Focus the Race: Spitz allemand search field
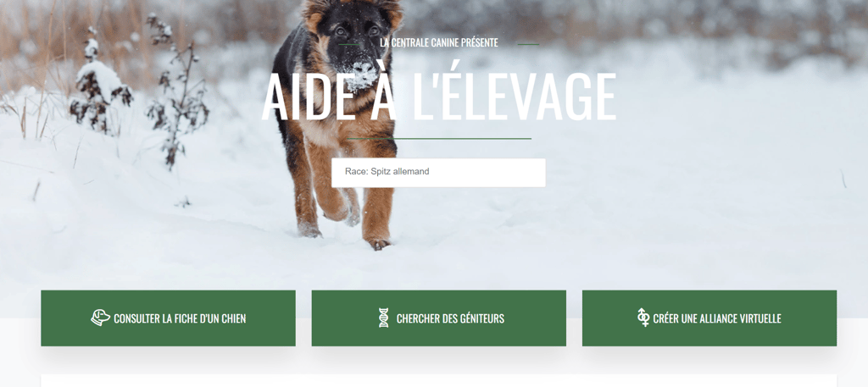The height and width of the screenshot is (387, 868). pos(438,173)
